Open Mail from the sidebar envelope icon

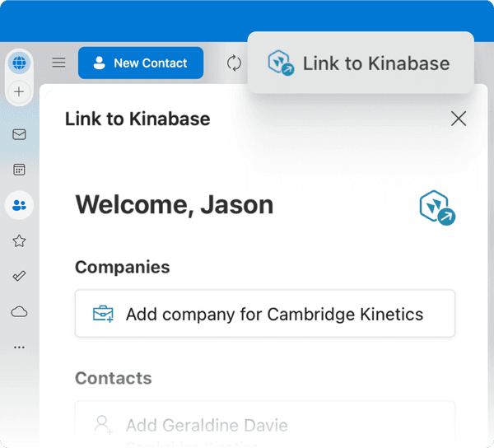(x=19, y=134)
